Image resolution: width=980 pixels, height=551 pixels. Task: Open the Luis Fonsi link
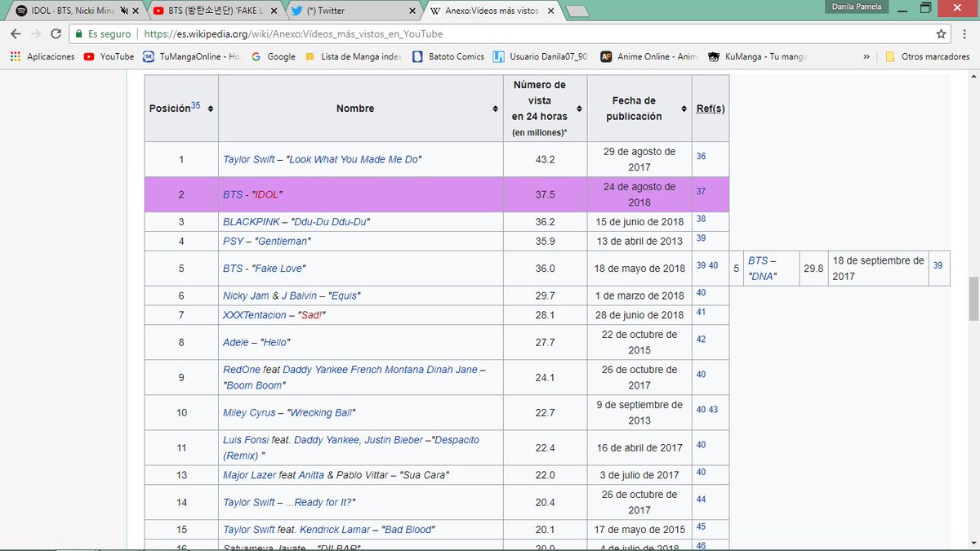tap(246, 440)
